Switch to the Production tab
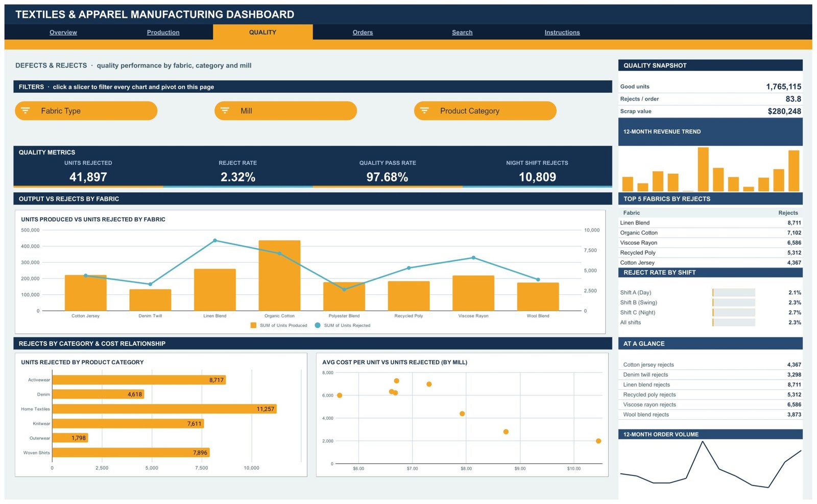This screenshot has height=504, width=817. pos(163,32)
